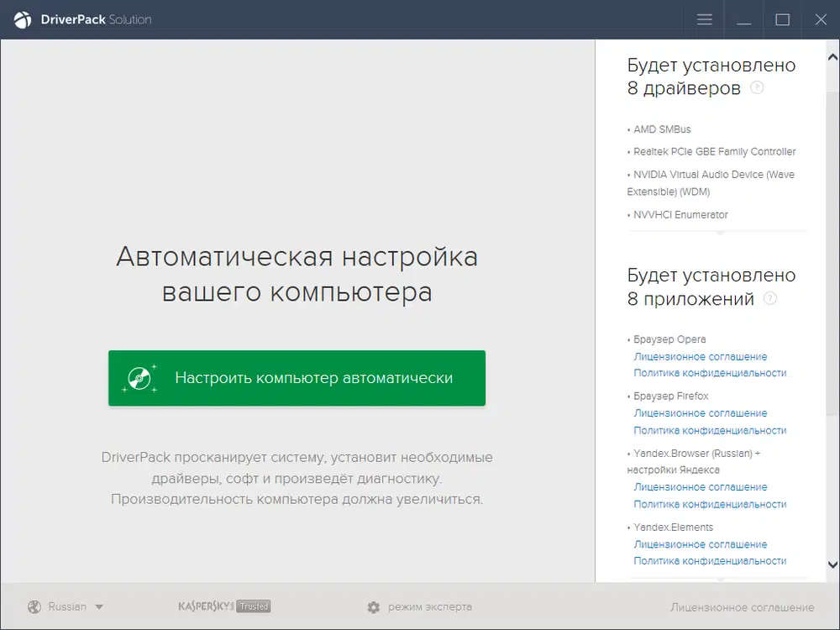840x630 pixels.
Task: Open the hamburger menu in title bar
Action: click(705, 20)
